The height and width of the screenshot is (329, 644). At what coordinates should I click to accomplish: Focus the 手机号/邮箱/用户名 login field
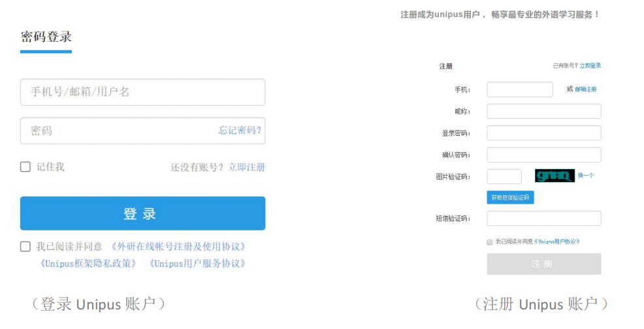click(142, 92)
